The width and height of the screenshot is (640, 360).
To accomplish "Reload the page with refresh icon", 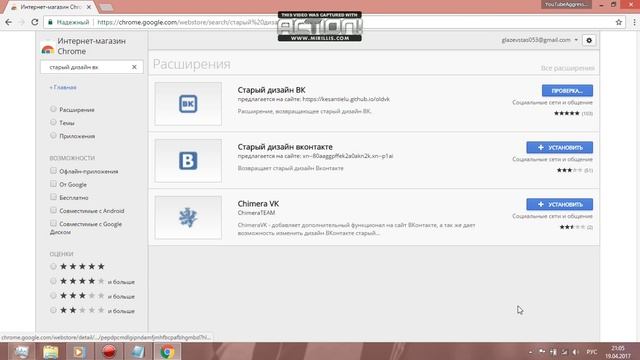I will [35, 22].
